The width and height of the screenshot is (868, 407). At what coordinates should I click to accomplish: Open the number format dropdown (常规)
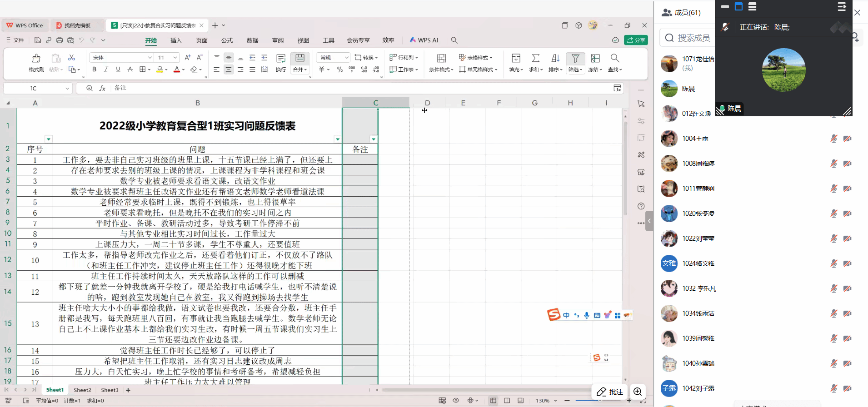coord(346,58)
